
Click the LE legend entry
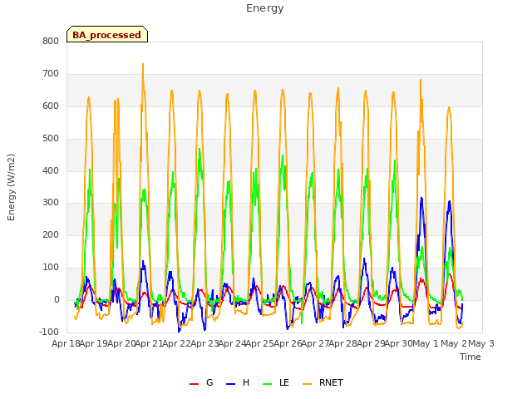click(x=276, y=382)
